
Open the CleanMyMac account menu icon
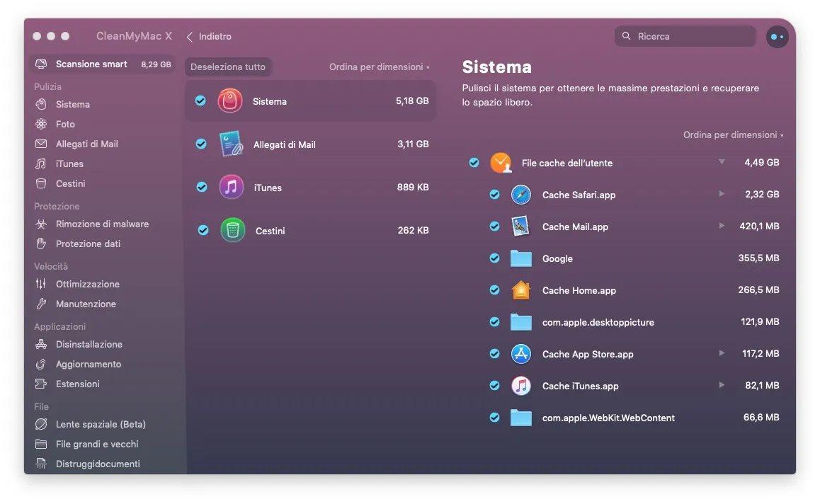pyautogui.click(x=778, y=36)
